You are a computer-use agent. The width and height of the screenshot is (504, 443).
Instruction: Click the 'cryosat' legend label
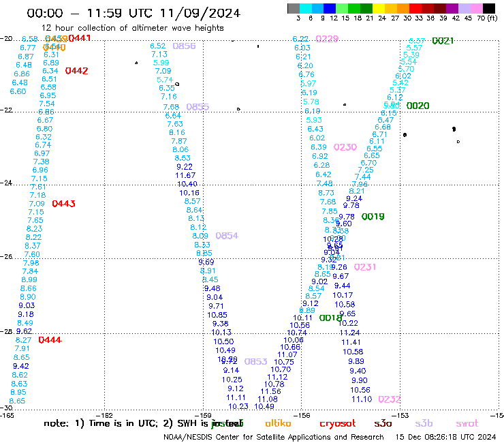[x=338, y=424]
